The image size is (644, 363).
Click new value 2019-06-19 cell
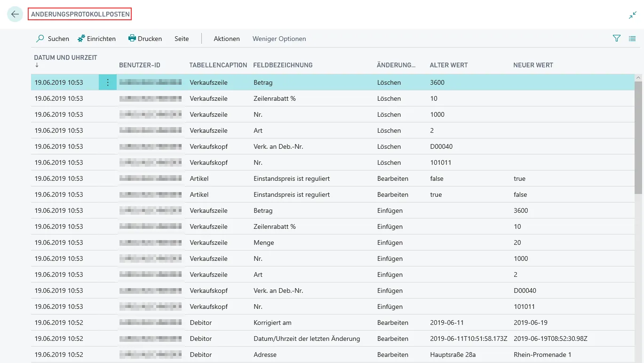pos(531,323)
